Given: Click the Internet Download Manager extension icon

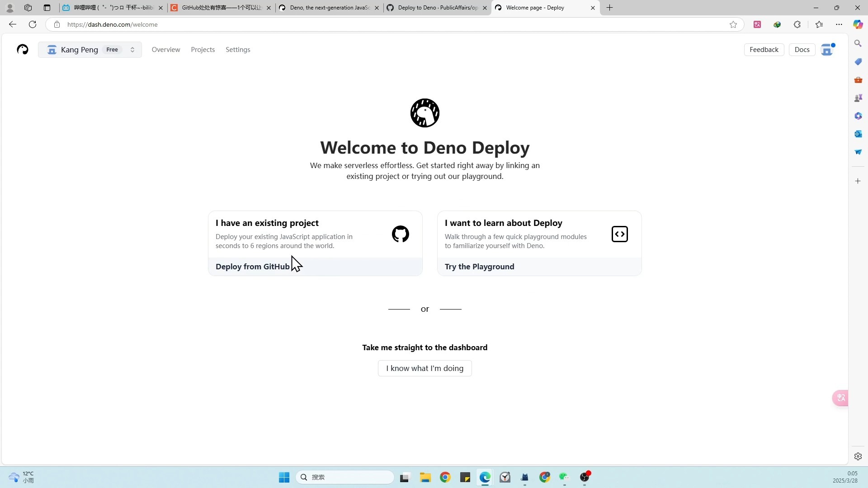Looking at the screenshot, I should tap(778, 24).
